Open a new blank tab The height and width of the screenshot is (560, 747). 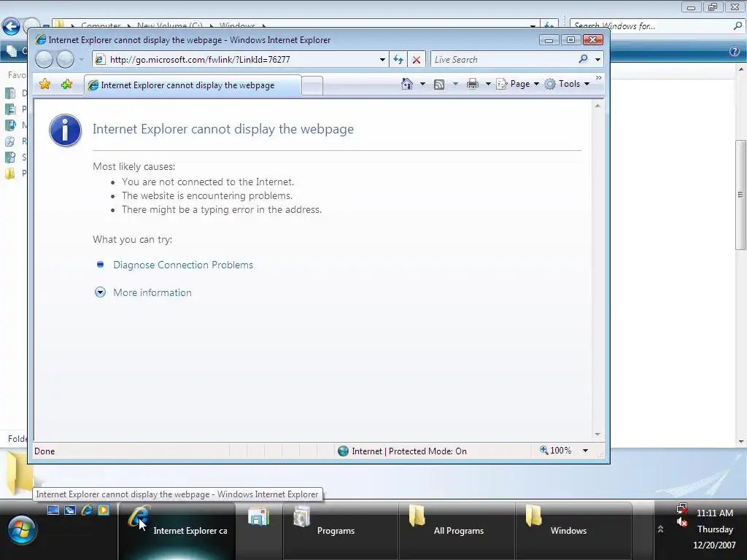tap(312, 86)
